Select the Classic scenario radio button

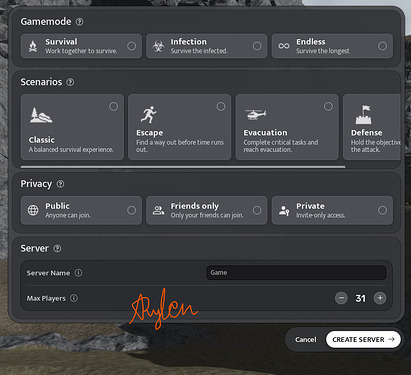(x=114, y=106)
